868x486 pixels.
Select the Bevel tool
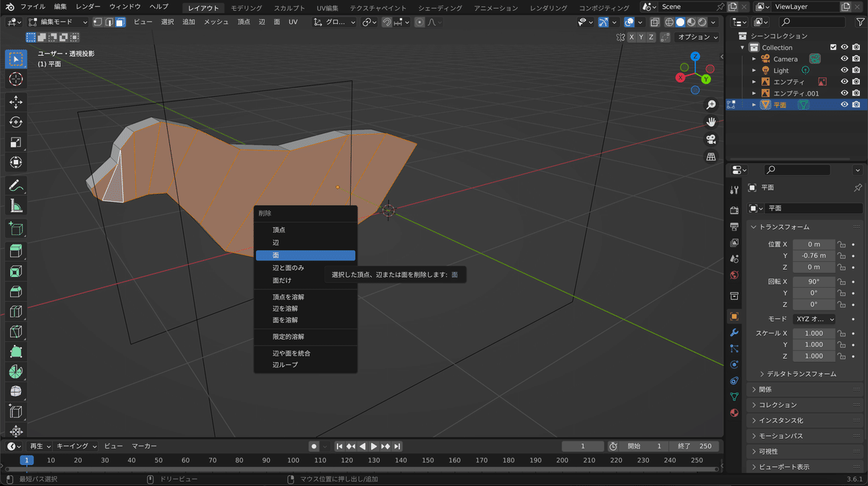click(16, 291)
